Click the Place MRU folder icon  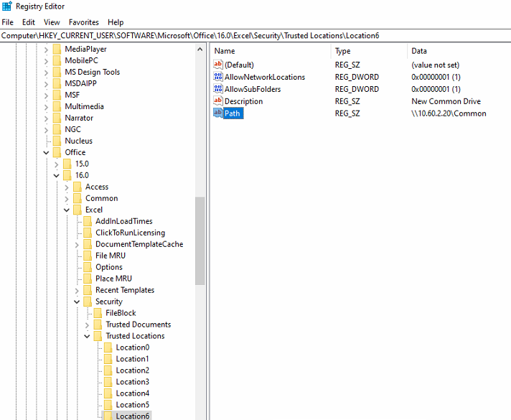88,278
